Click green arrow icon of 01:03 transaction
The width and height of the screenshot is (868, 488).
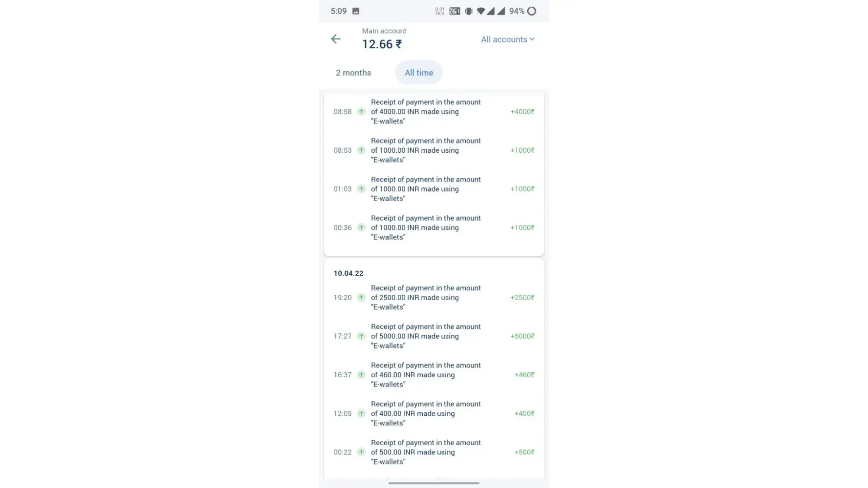point(361,189)
